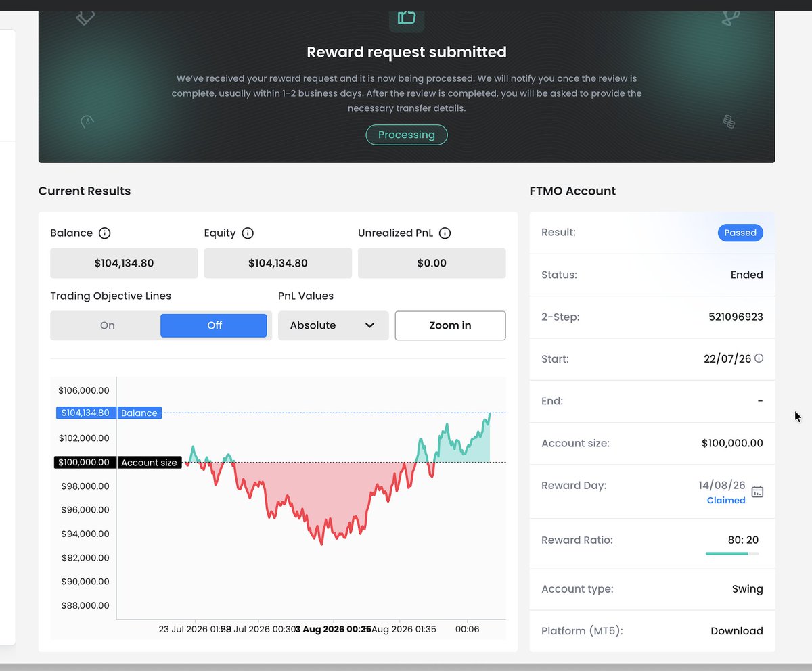812x671 pixels.
Task: Turn Trading Objective Lines On
Action: click(x=107, y=325)
